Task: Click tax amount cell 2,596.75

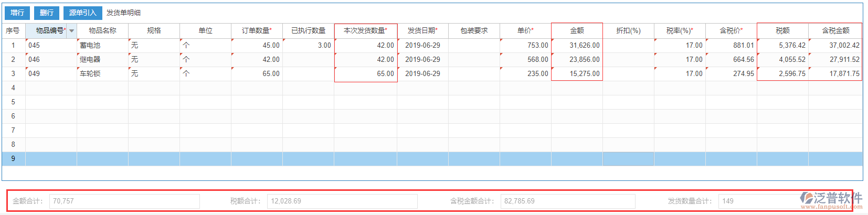Action: click(782, 74)
